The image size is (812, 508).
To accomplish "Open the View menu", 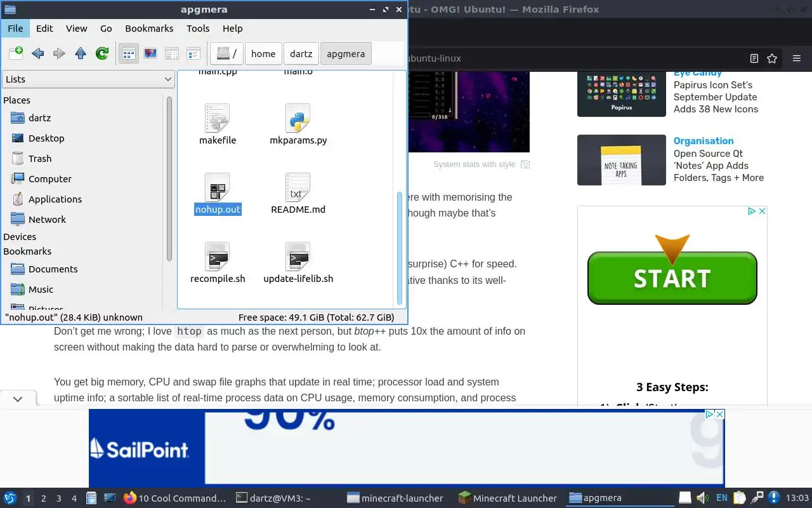I will (76, 29).
